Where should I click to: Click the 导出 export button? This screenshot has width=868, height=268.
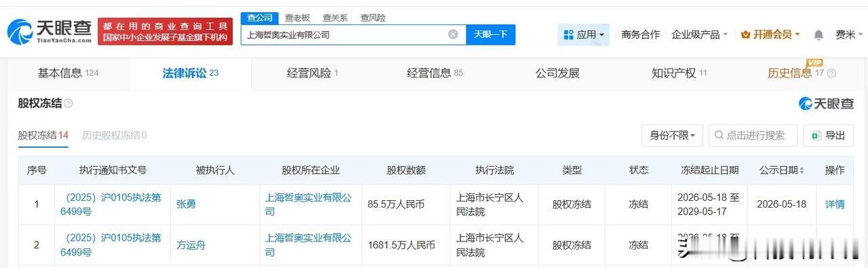click(828, 135)
